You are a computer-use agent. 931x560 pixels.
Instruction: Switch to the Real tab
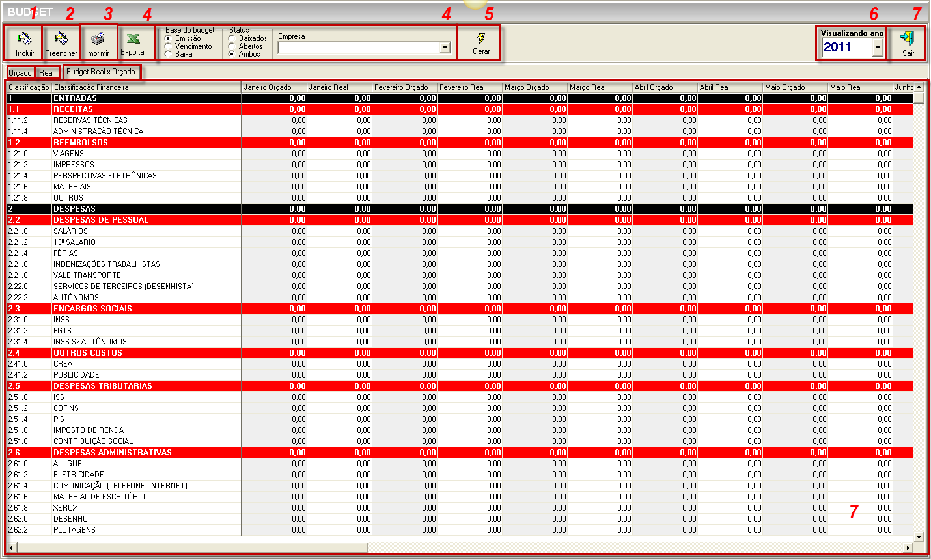tap(47, 73)
